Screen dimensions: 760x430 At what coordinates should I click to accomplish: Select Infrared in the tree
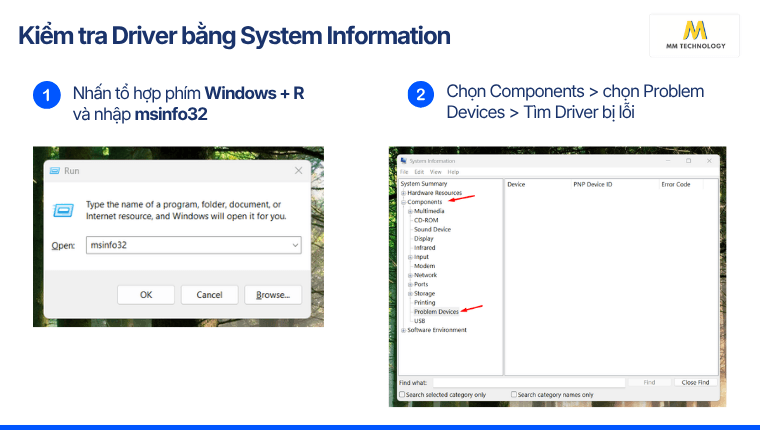click(x=425, y=248)
